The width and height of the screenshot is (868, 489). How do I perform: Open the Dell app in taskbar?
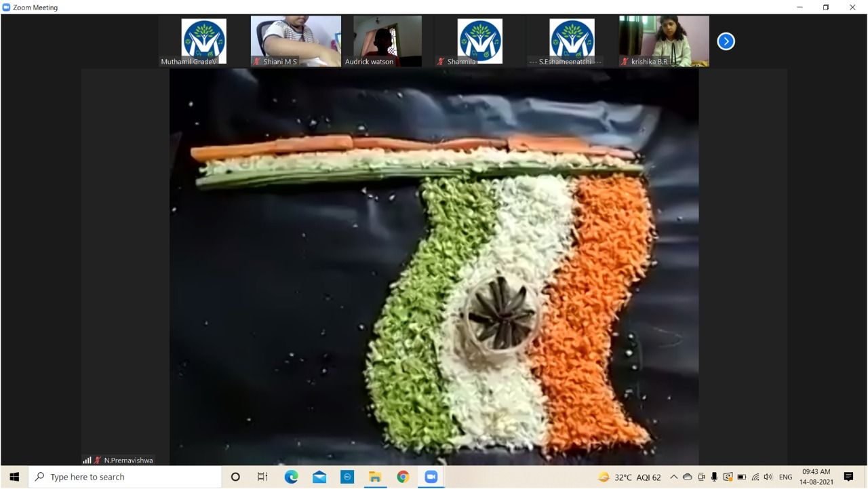tap(347, 477)
